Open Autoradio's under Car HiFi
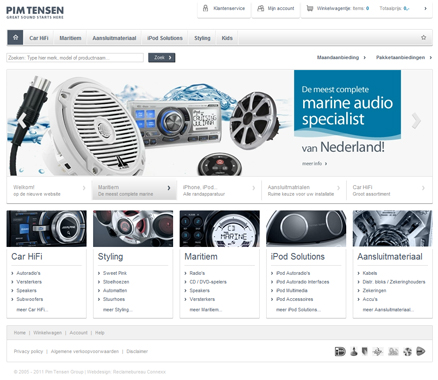Image resolution: width=438 pixels, height=380 pixels. click(28, 273)
